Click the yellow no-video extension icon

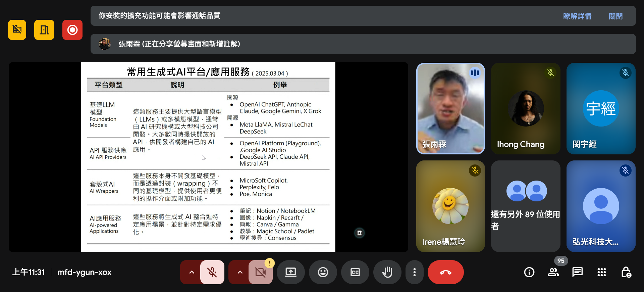pos(17,30)
